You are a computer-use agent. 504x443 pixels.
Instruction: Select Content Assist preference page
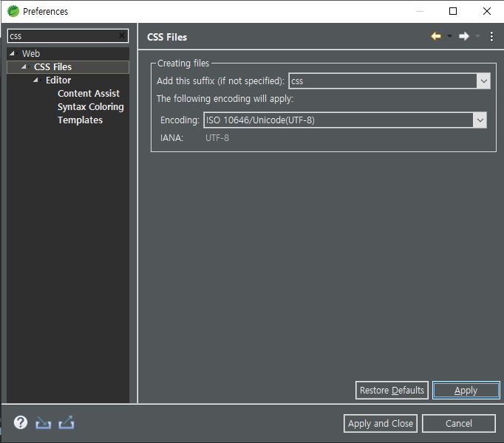click(x=89, y=94)
